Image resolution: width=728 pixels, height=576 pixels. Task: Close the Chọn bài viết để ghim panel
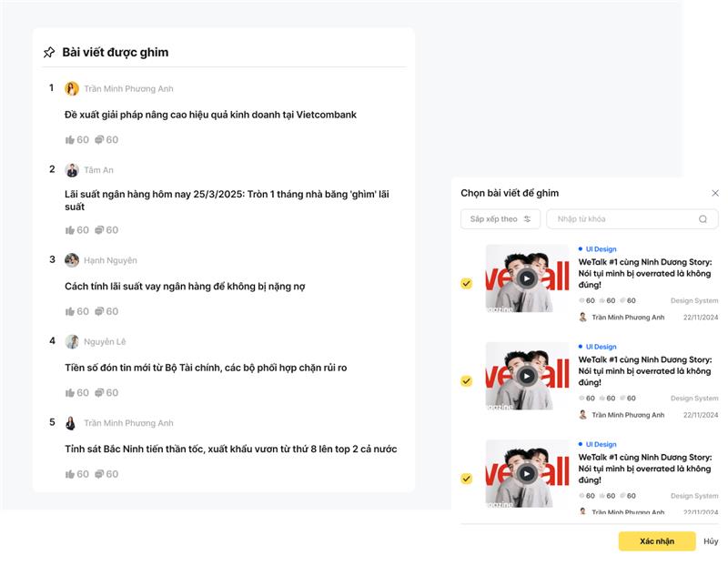click(x=715, y=193)
